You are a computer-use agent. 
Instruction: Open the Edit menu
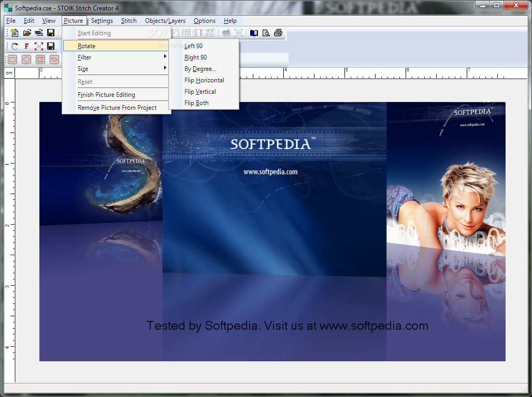coord(29,21)
